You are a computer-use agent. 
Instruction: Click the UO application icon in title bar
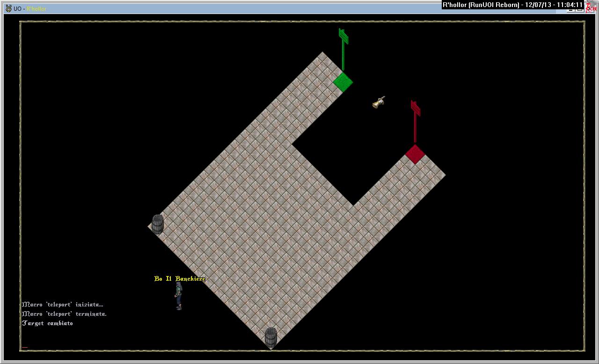[x=8, y=8]
